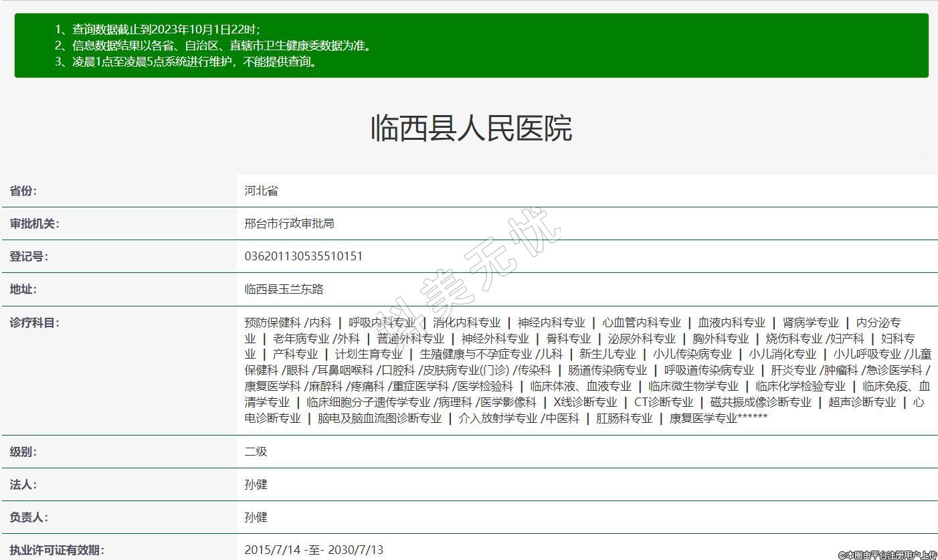Click the 省份 field label

click(x=23, y=191)
